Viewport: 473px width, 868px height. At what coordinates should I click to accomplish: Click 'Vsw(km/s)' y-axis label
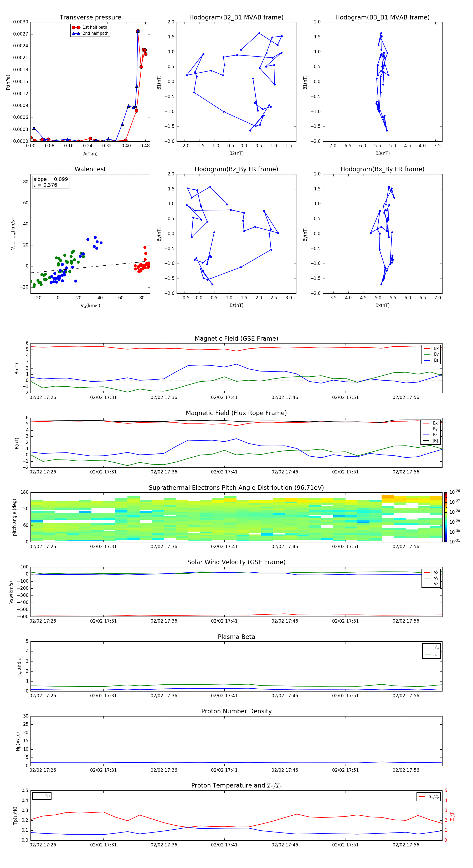[x=11, y=592]
